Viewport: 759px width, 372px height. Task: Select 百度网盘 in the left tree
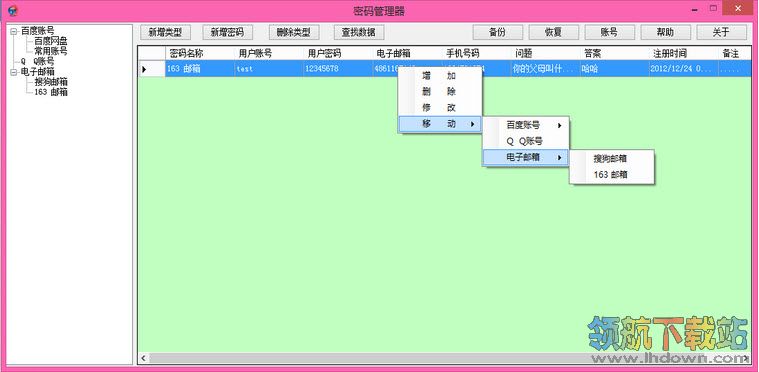tap(50, 41)
